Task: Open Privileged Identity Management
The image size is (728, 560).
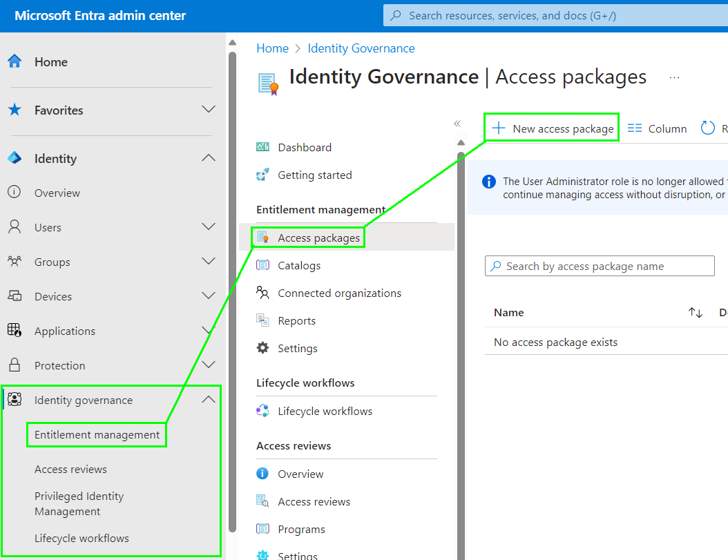Action: pos(79,503)
